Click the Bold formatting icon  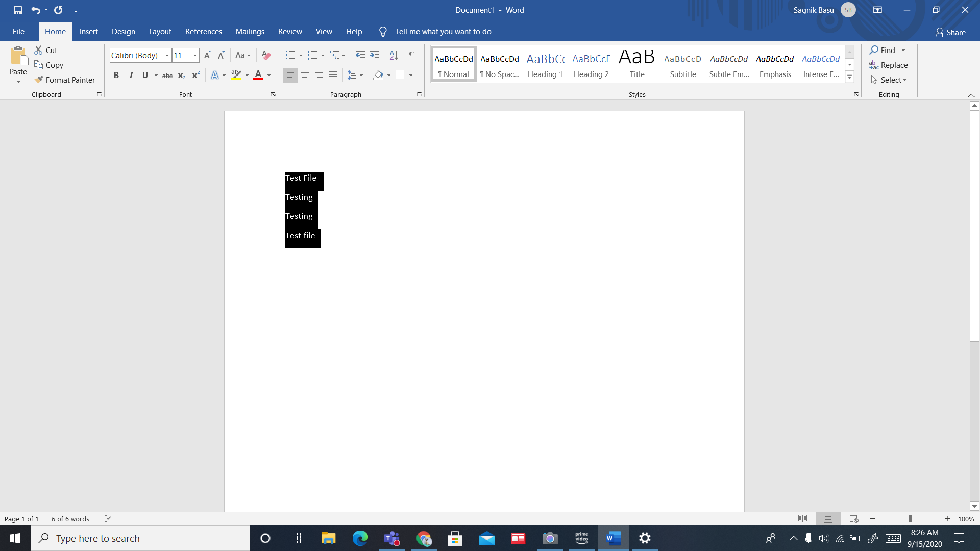[116, 74]
